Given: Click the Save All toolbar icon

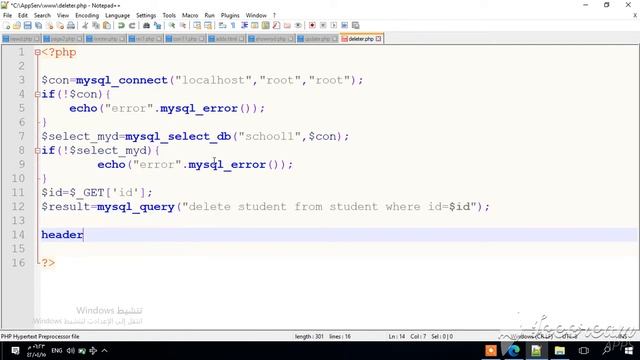Looking at the screenshot, I should [x=38, y=25].
